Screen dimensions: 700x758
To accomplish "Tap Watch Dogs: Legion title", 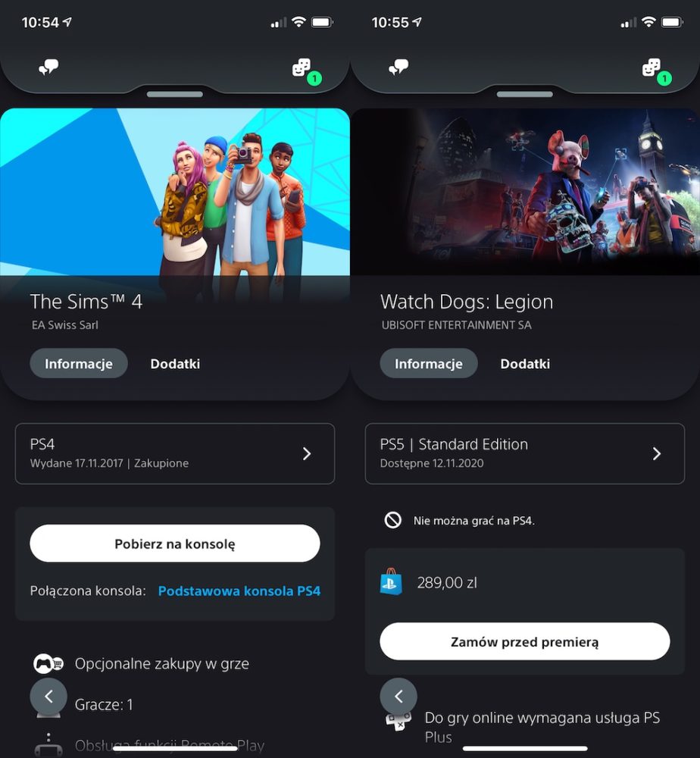I will pyautogui.click(x=466, y=302).
